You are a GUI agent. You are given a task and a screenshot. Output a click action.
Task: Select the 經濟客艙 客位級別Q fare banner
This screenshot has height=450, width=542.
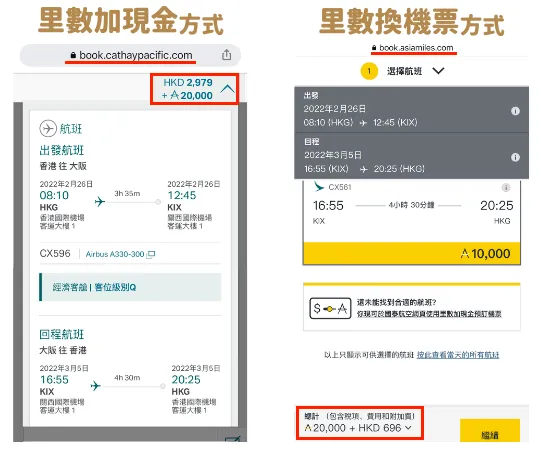pos(130,287)
